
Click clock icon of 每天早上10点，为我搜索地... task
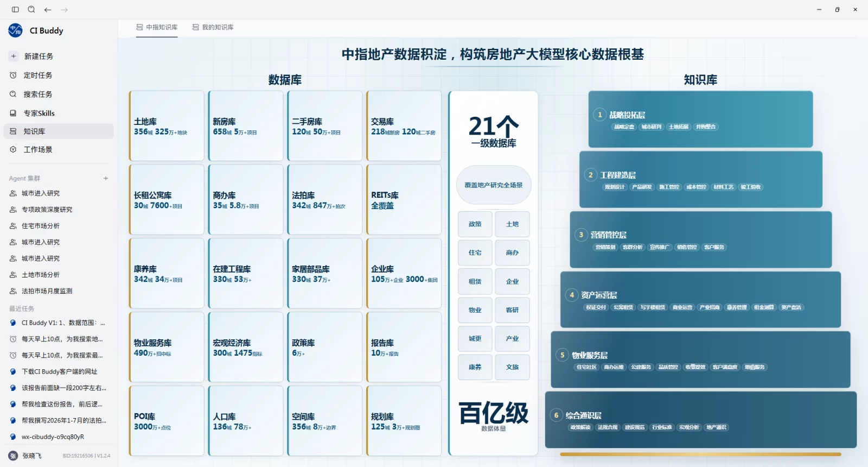tap(13, 339)
